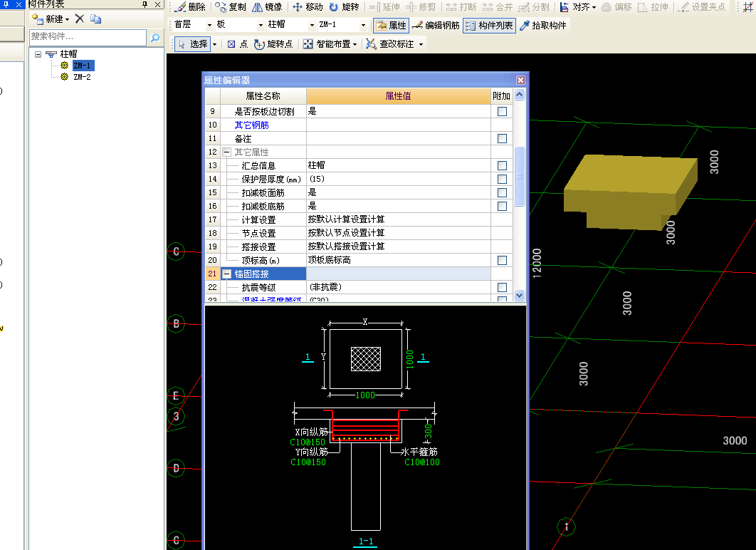The height and width of the screenshot is (550, 756).
Task: Click the 编辑钢筋 (edit rebar) button
Action: [x=436, y=25]
